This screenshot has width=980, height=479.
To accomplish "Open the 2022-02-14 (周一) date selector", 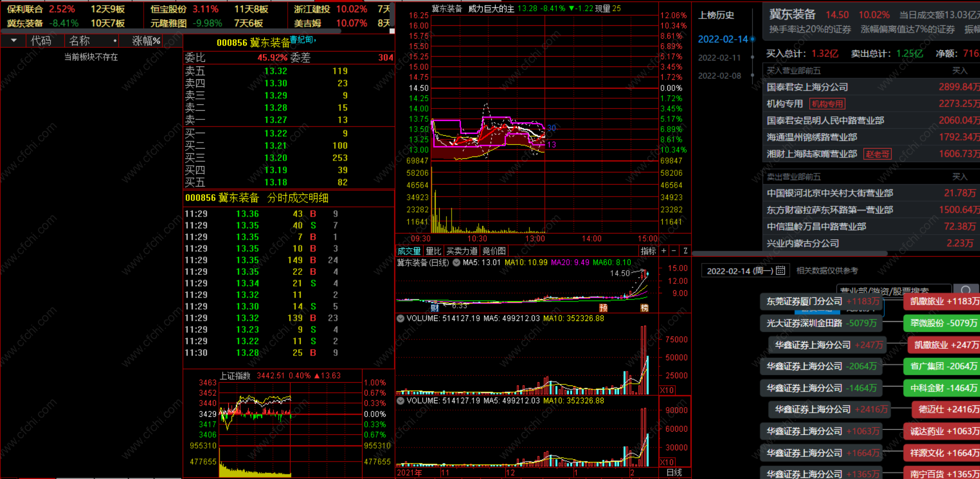I will coord(746,271).
